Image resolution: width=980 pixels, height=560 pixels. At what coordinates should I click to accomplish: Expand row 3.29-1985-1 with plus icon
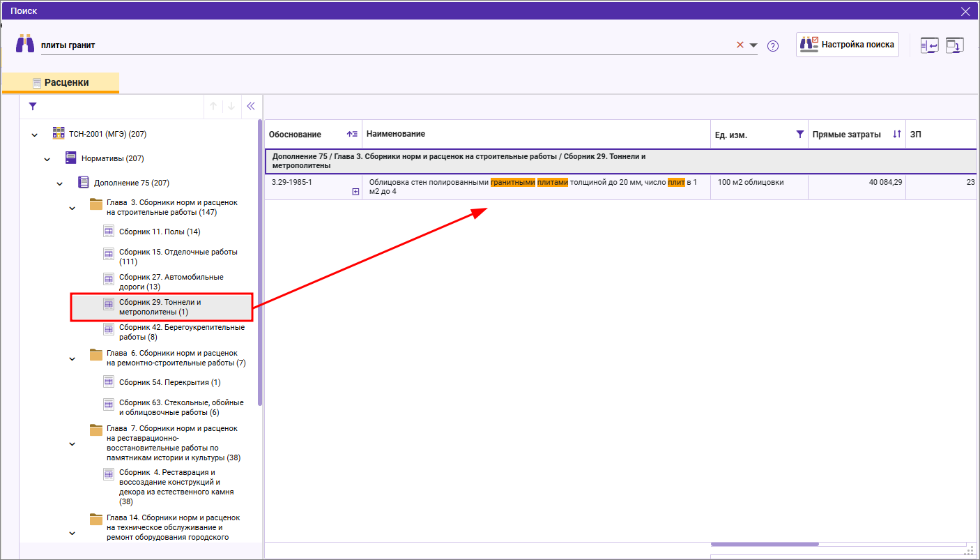point(355,192)
